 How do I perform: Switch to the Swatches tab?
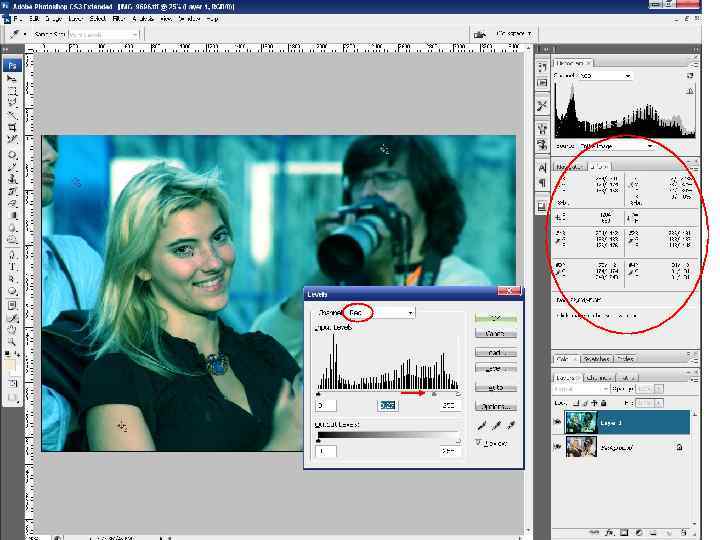596,358
